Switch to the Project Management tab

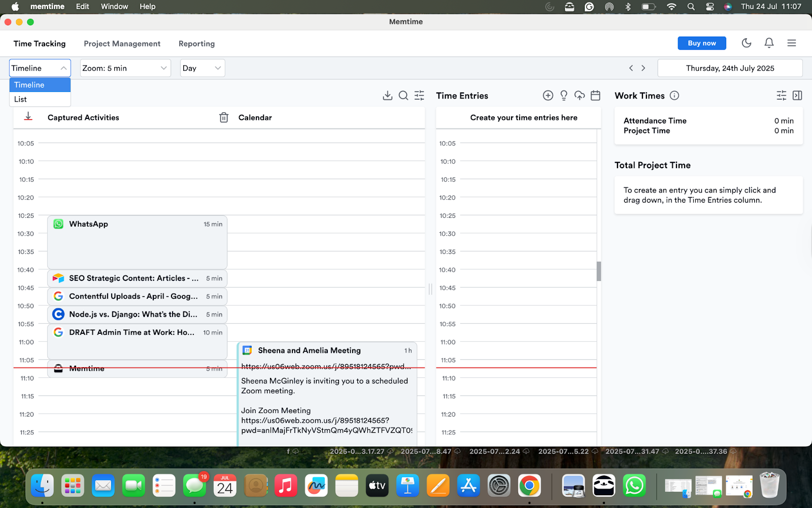pyautogui.click(x=122, y=44)
